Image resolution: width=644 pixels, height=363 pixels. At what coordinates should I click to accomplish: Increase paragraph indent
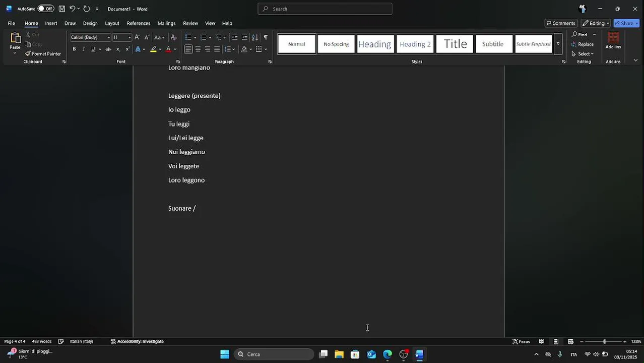click(x=244, y=37)
